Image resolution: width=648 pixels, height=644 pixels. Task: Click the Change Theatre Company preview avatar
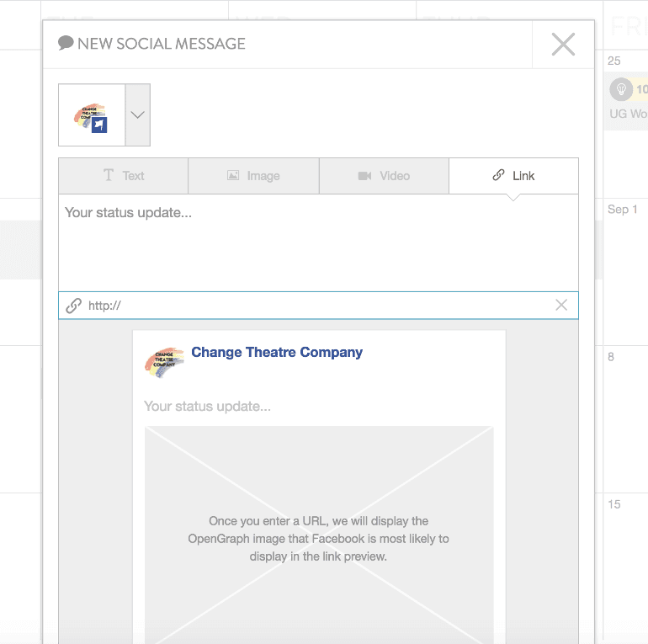pos(164,360)
